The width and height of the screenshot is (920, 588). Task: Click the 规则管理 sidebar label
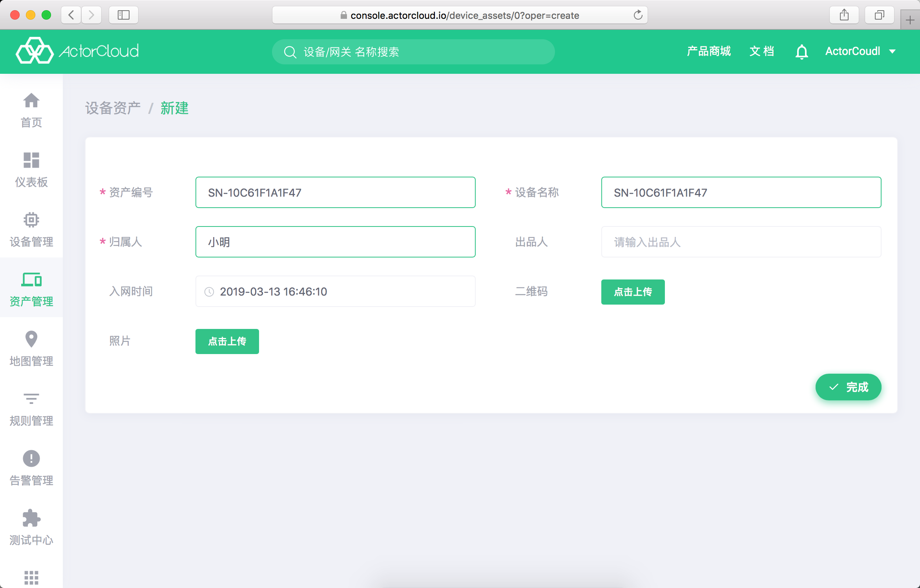pyautogui.click(x=31, y=421)
